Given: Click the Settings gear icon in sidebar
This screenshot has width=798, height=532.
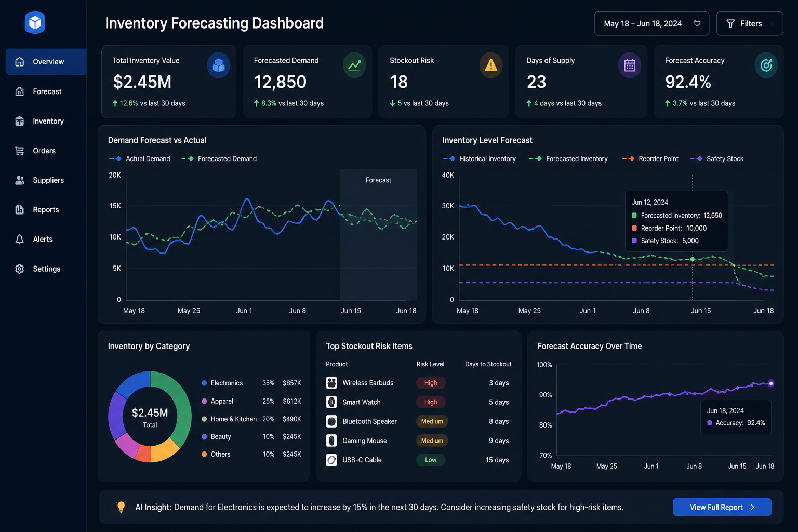Looking at the screenshot, I should [20, 269].
